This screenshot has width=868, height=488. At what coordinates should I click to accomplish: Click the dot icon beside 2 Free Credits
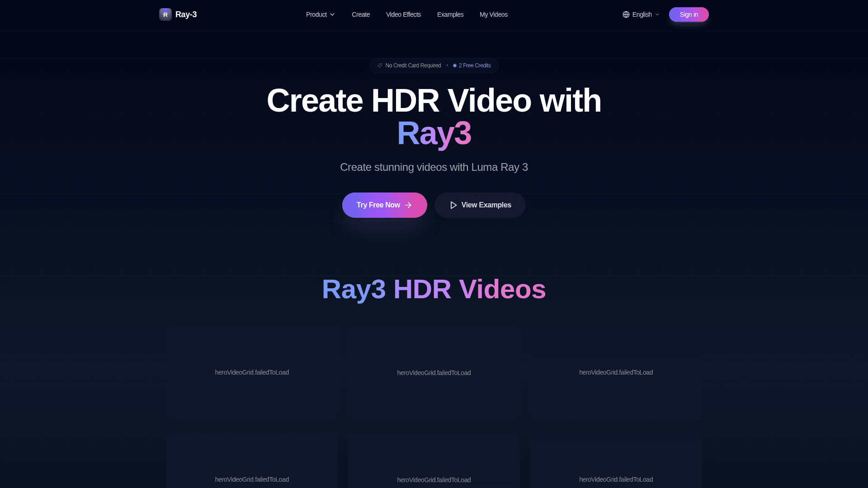coord(455,66)
